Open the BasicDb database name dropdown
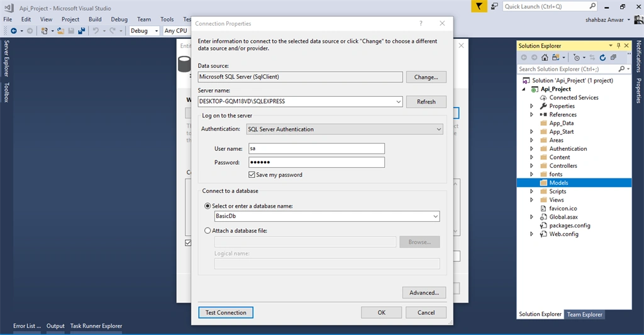The width and height of the screenshot is (644, 335). tap(435, 216)
